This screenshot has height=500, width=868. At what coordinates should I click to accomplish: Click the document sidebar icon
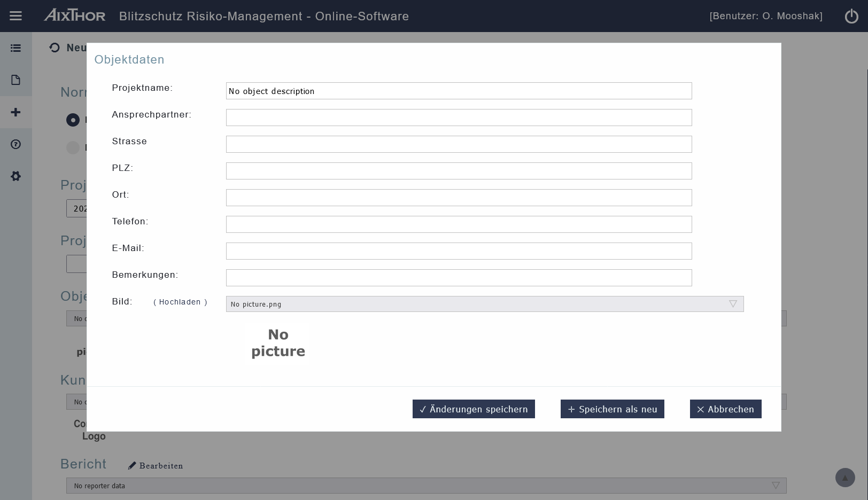16,80
